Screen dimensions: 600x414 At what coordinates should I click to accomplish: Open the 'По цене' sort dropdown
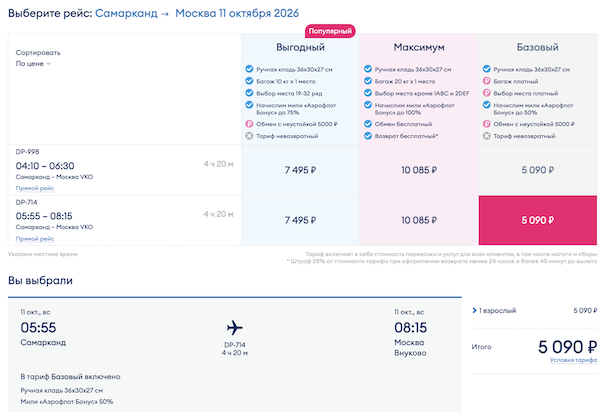(33, 63)
